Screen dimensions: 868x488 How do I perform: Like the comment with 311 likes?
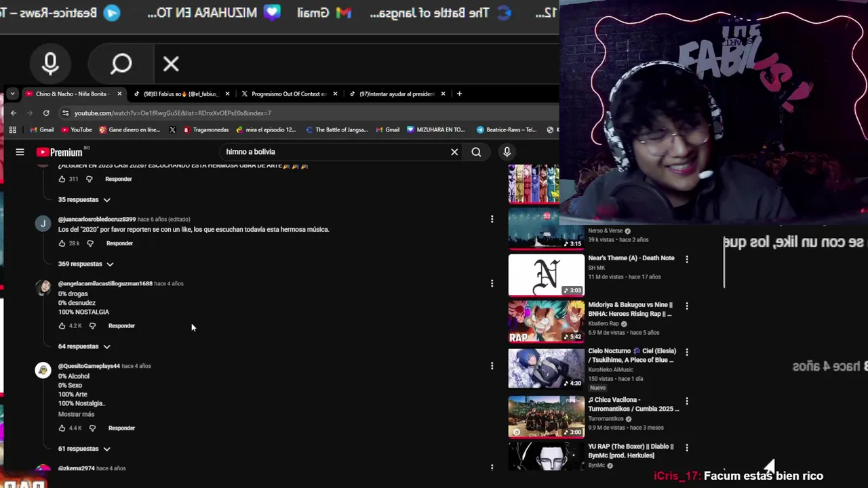[62, 179]
